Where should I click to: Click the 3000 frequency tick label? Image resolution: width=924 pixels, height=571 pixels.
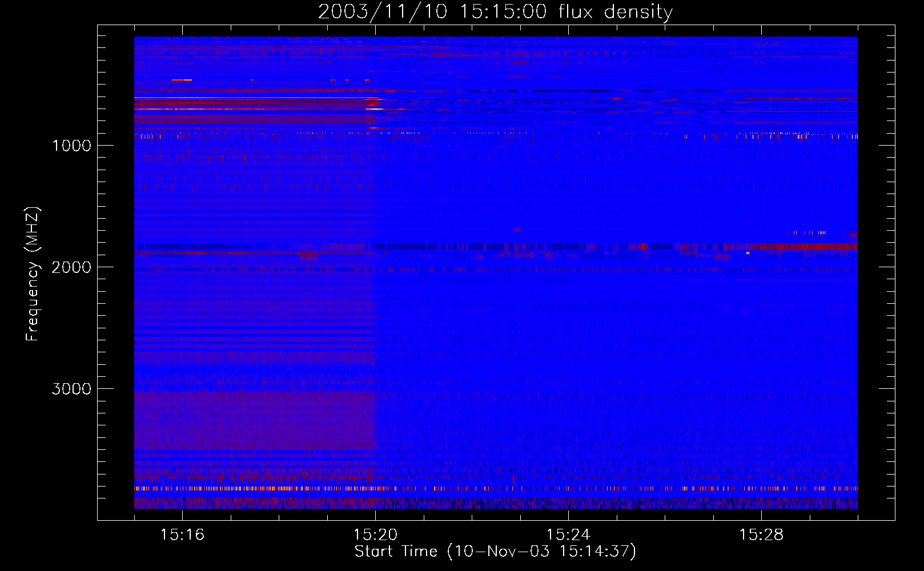[71, 389]
